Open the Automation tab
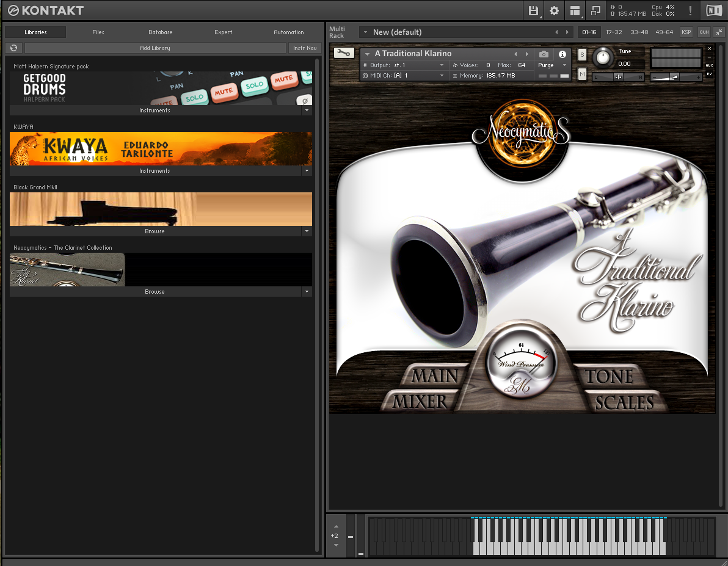Viewport: 728px width, 566px height. [289, 32]
